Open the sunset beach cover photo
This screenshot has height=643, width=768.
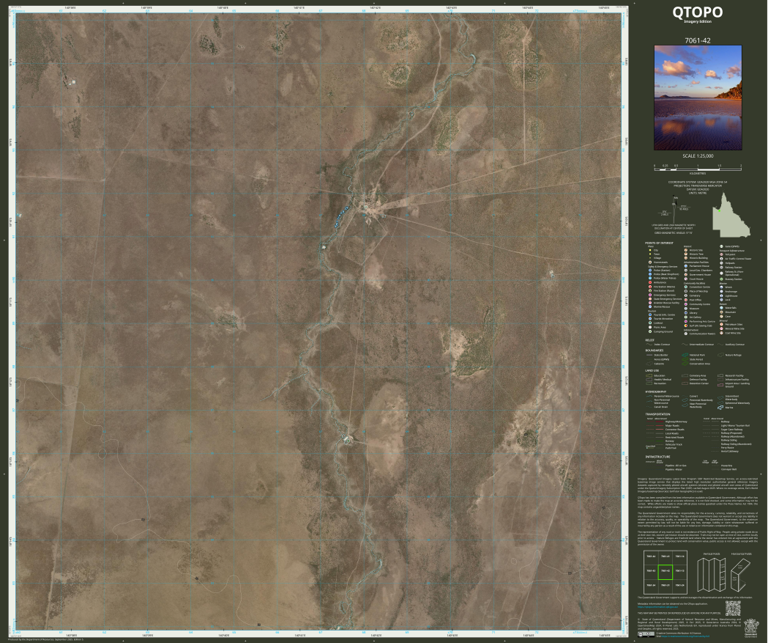(698, 98)
